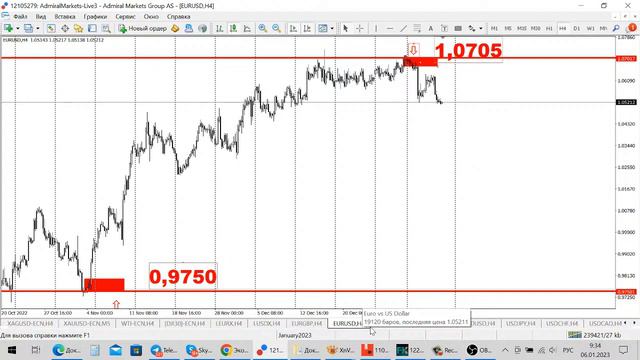
Task: Toggle the chart shift icon
Action: [x=307, y=28]
